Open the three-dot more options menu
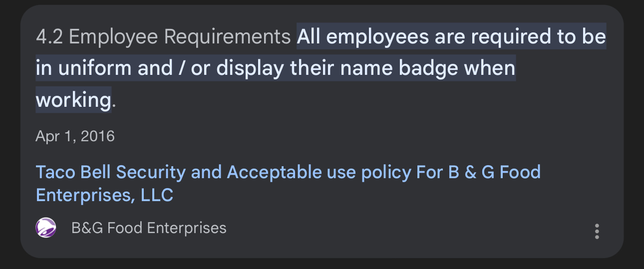 click(x=597, y=231)
